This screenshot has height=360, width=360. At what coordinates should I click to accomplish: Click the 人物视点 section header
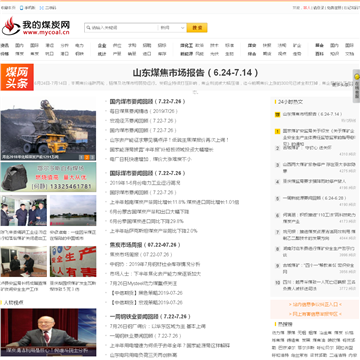[14, 303]
